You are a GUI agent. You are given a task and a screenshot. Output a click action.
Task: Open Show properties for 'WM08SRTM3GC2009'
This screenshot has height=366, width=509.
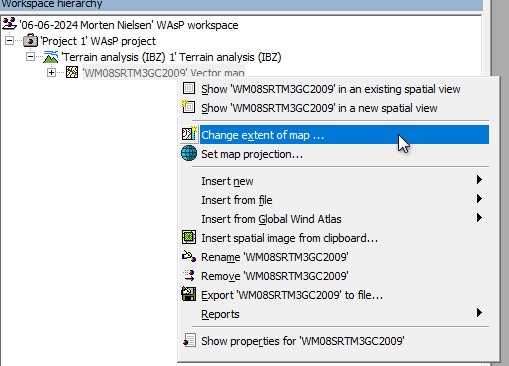click(335, 341)
